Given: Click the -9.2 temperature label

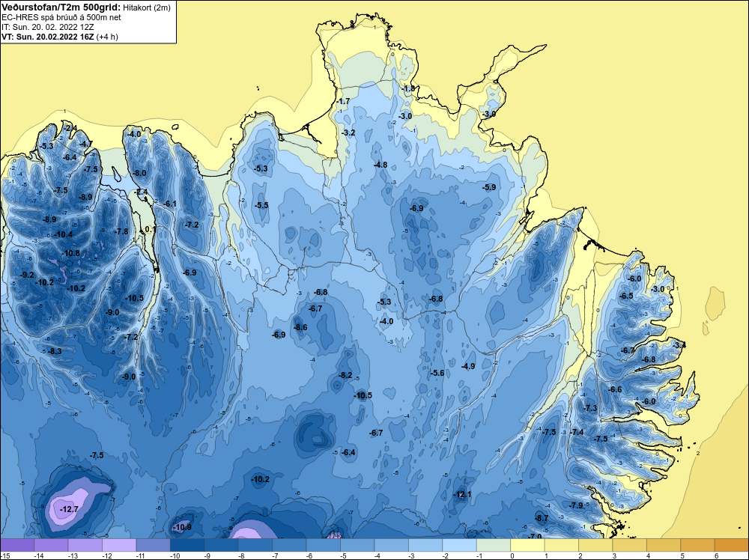Looking at the screenshot, I should coord(28,275).
